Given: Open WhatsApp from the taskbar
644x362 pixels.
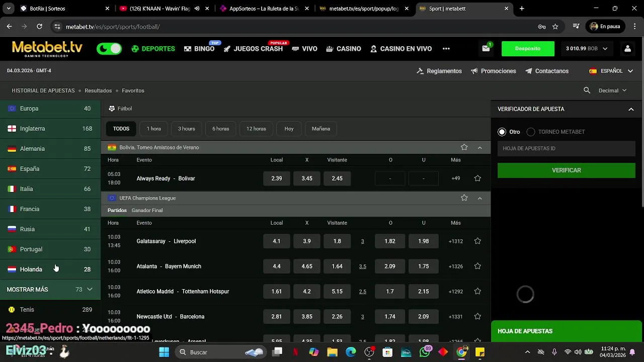Looking at the screenshot, I should 425,352.
